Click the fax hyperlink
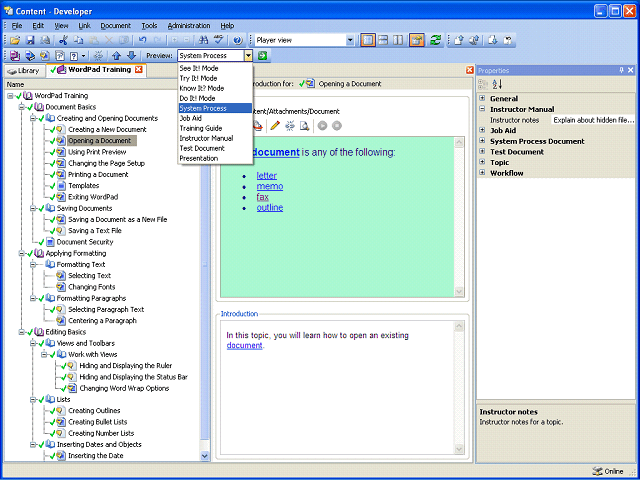The width and height of the screenshot is (640, 480). pyautogui.click(x=262, y=197)
